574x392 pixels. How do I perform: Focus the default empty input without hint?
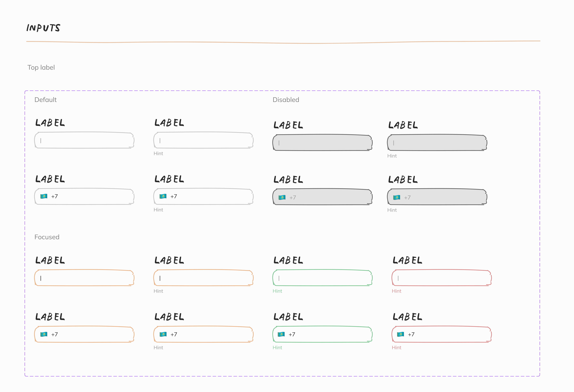[84, 140]
